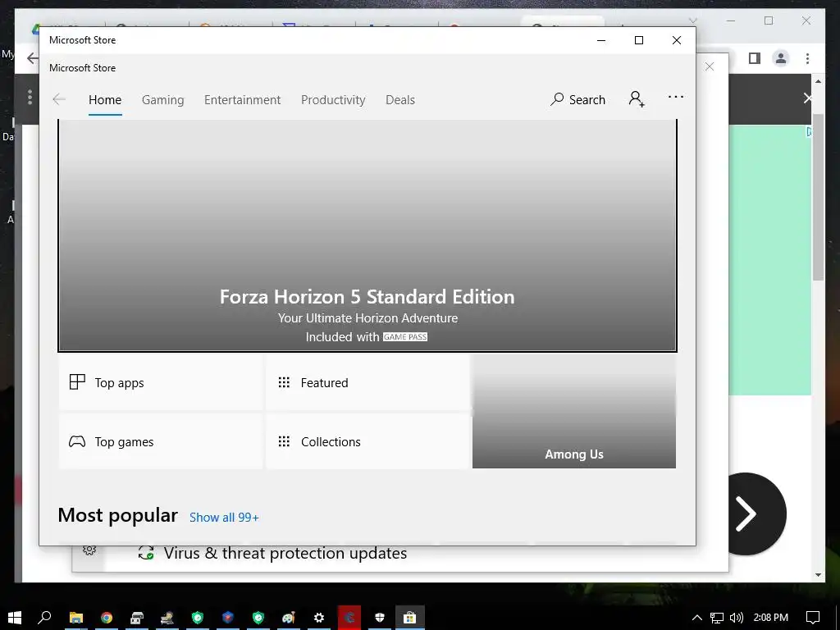This screenshot has width=840, height=630.
Task: Click the red highlighted taskbar app icon
Action: coord(349,618)
